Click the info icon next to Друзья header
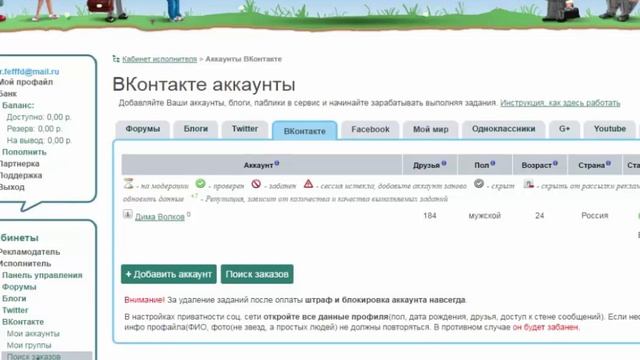640x360 pixels. (x=444, y=163)
